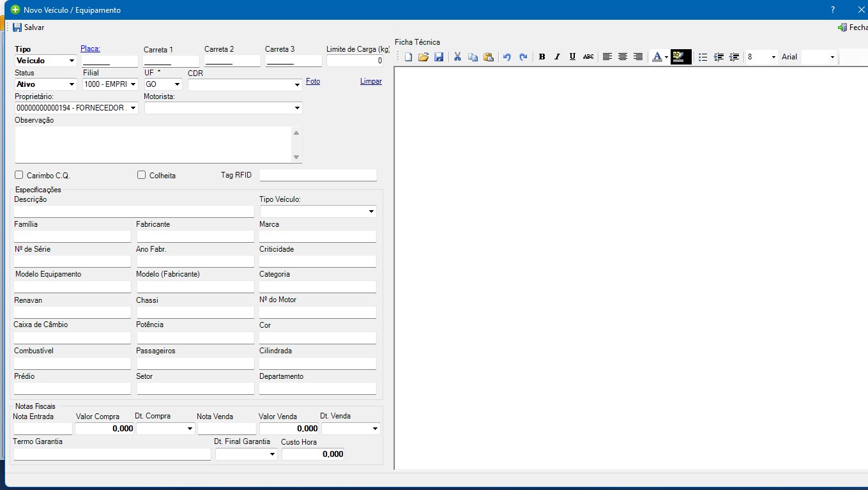Apply strikethrough ABC formatting
This screenshot has width=868, height=490.
pyautogui.click(x=588, y=57)
